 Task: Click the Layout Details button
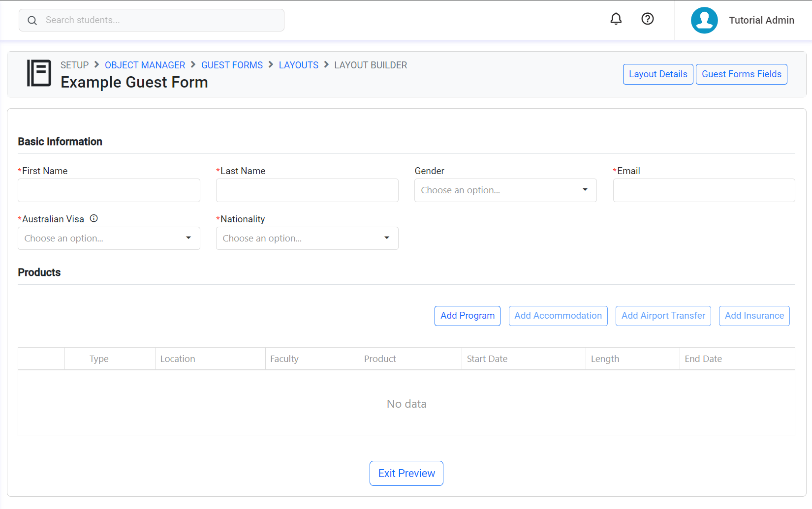point(658,74)
